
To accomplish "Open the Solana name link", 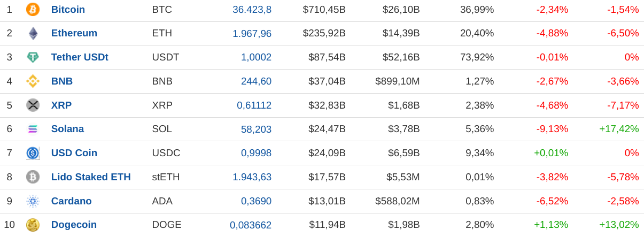I will coord(67,129).
